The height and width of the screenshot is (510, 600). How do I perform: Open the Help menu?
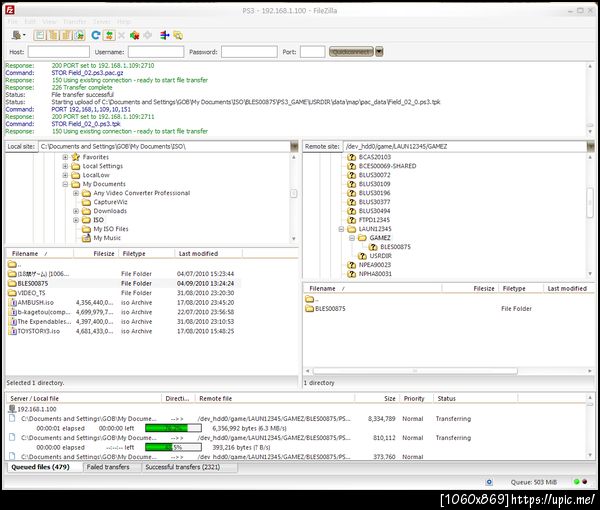[x=124, y=22]
